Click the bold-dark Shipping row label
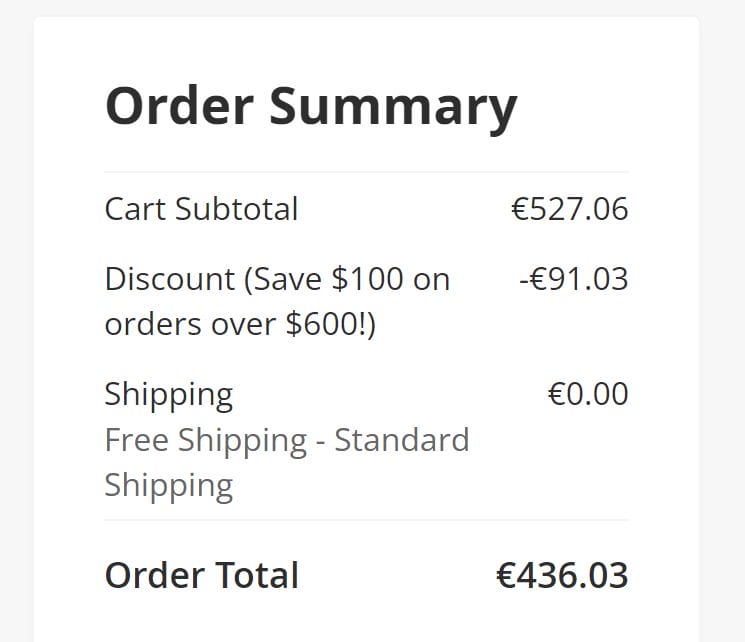Viewport: 745px width, 642px height. tap(168, 394)
